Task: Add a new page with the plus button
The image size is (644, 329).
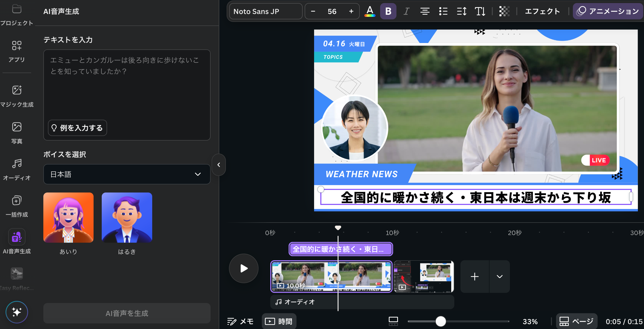Action: tap(474, 277)
